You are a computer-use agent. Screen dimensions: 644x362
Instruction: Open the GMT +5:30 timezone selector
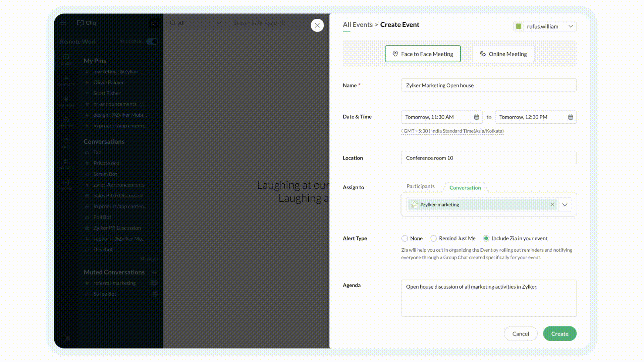tap(452, 131)
